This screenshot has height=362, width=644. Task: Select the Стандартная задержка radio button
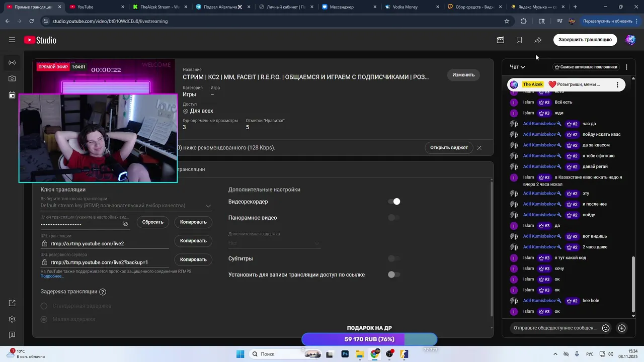(44, 306)
